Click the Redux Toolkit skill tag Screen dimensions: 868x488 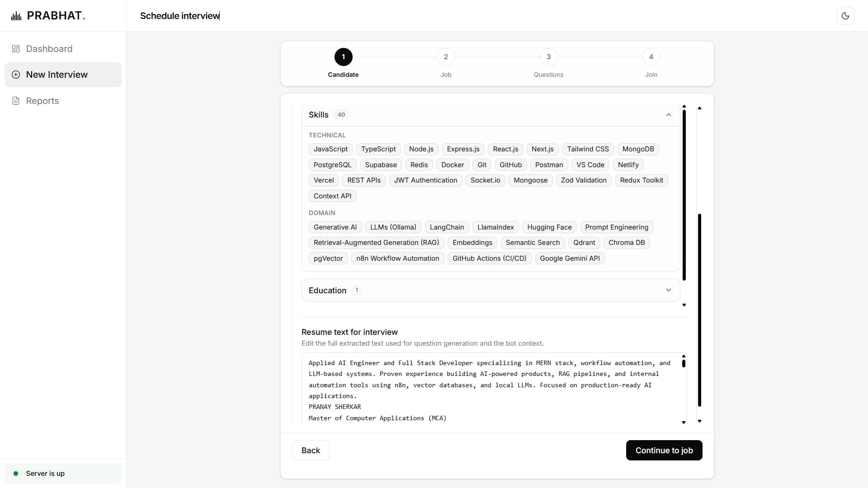[x=642, y=180]
